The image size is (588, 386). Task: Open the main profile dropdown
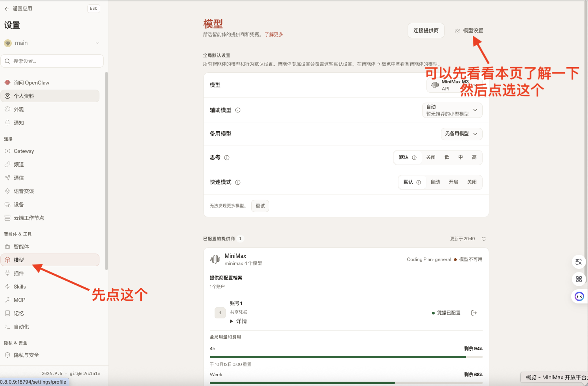[x=52, y=43]
